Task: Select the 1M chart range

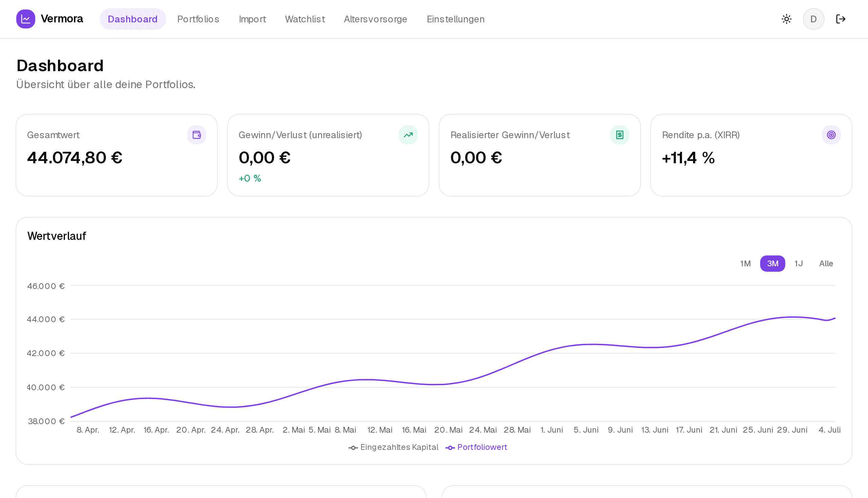Action: pyautogui.click(x=745, y=263)
